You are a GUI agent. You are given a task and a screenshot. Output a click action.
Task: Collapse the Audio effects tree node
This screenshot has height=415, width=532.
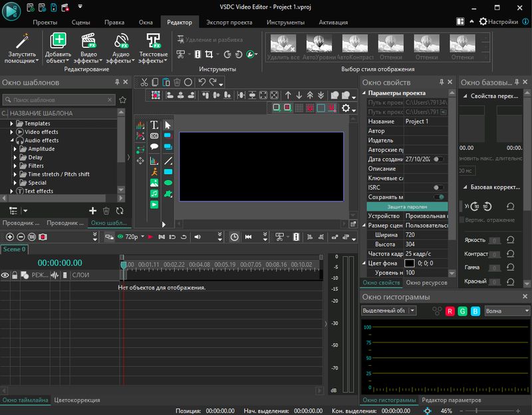coord(12,140)
